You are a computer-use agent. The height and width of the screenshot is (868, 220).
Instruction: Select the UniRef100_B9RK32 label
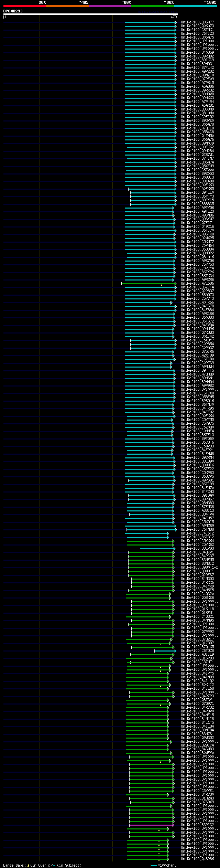pyautogui.click(x=197, y=91)
